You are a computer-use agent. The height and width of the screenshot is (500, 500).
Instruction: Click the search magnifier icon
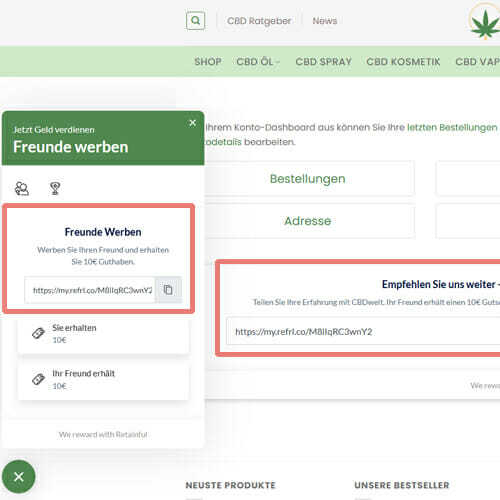195,21
